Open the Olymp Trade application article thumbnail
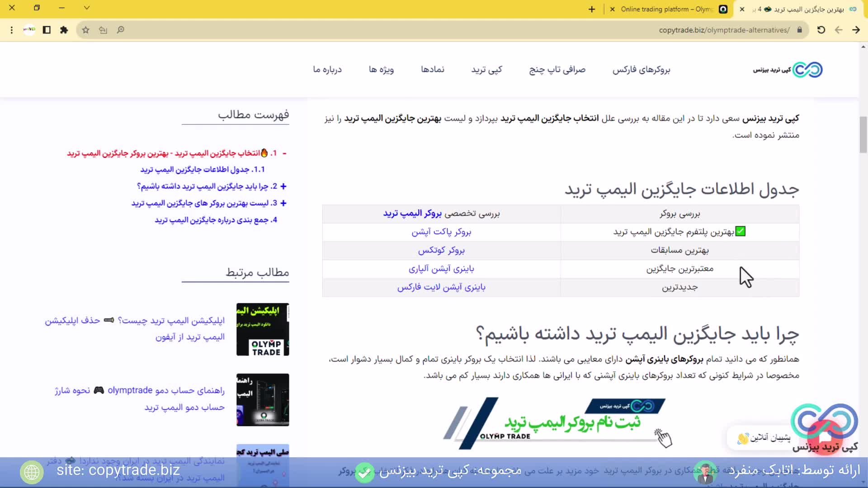This screenshot has width=868, height=488. (263, 329)
